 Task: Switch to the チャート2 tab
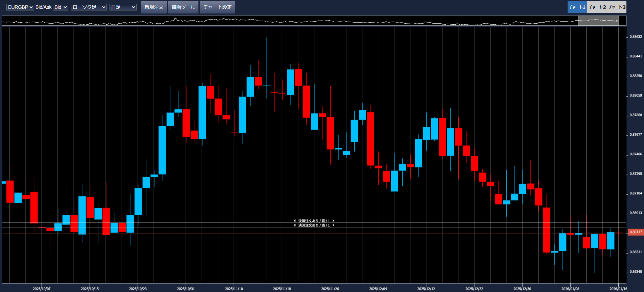[597, 7]
